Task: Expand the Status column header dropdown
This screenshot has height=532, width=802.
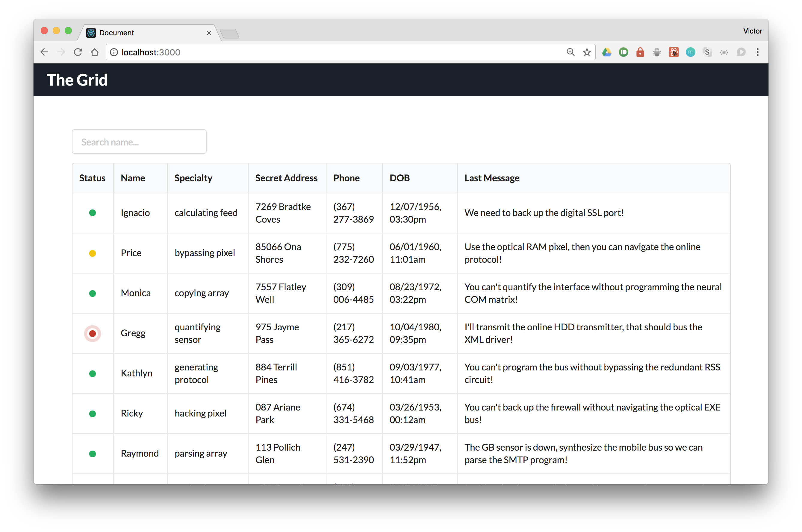Action: (93, 178)
